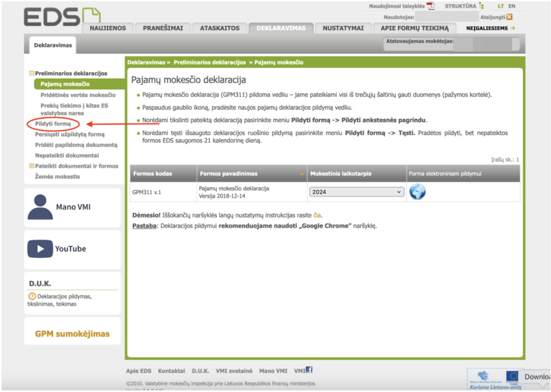Click the GPM sumokėjimas link
551x392 pixels.
pos(72,334)
